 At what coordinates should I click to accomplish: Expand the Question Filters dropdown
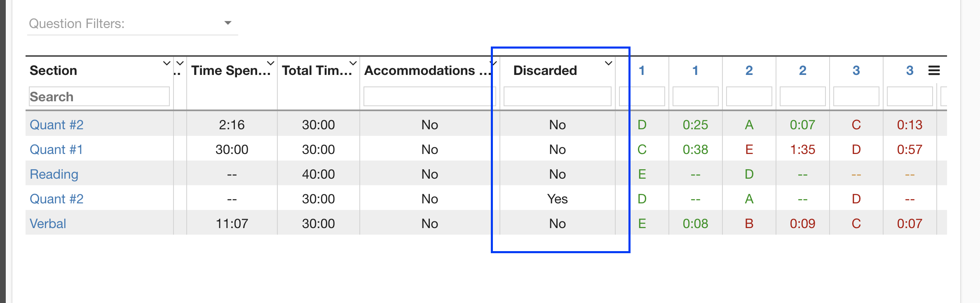coord(227,23)
